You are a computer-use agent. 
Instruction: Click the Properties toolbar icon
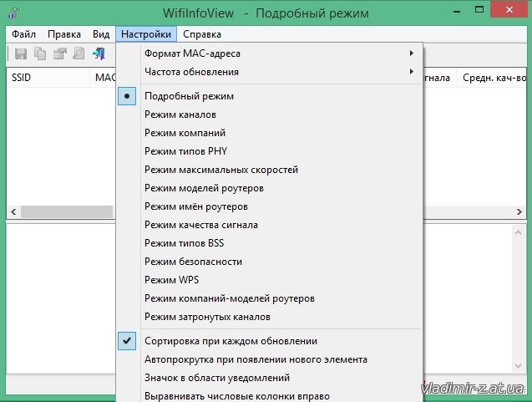pos(60,53)
